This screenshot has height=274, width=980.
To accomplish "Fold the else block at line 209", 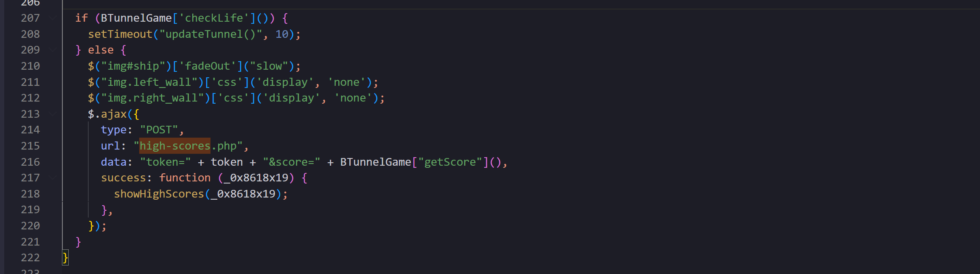I will click(53, 50).
